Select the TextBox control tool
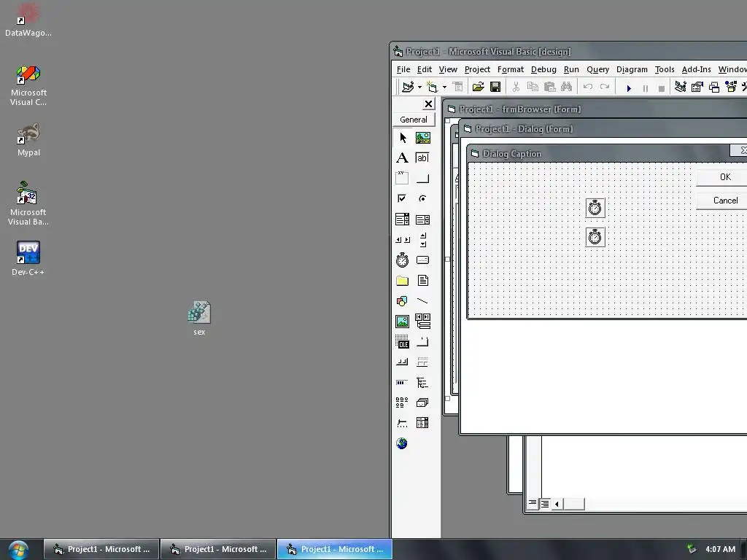Viewport: 747px width, 560px height. pyautogui.click(x=422, y=158)
